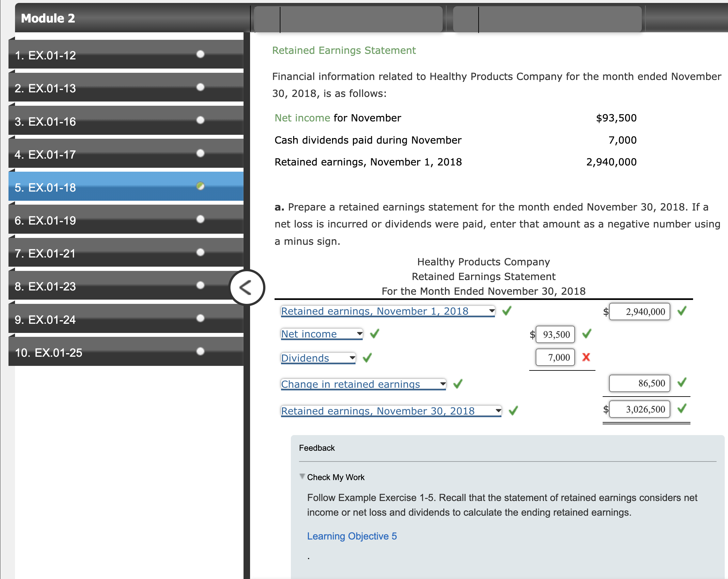Viewport: 728px width, 579px height.
Task: Open the 'Retained earnings, November 1, 2018' dropdown
Action: pos(388,311)
